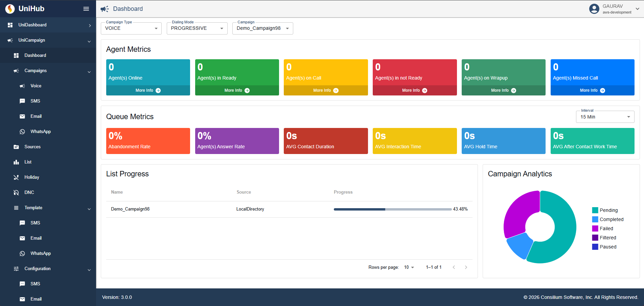Open the Interval 15 Min dropdown
The width and height of the screenshot is (644, 306).
[x=605, y=117]
